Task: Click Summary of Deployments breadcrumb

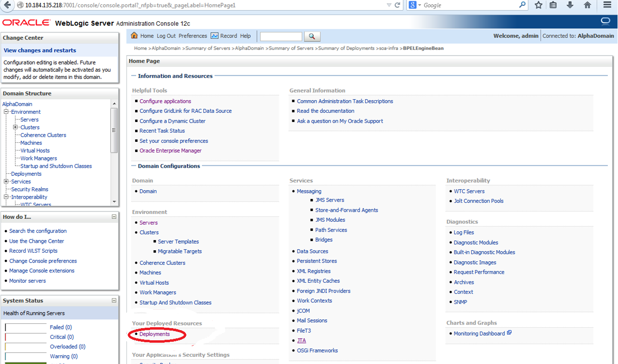Action: [346, 48]
